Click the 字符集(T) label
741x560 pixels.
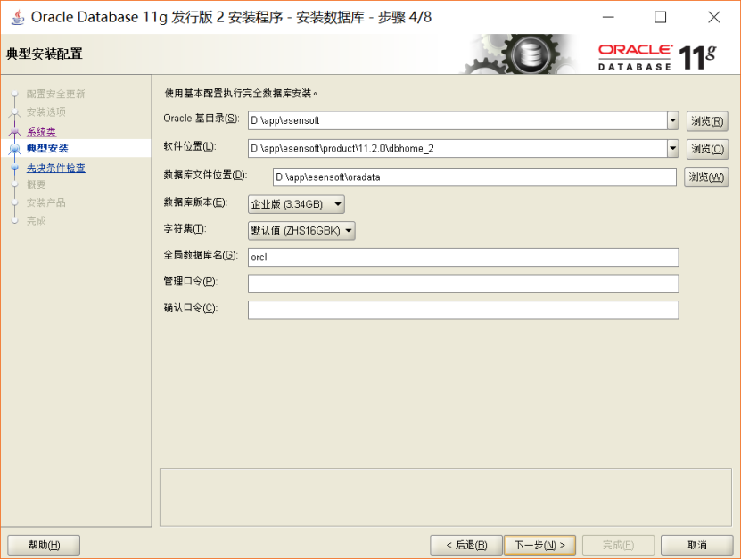(x=185, y=228)
